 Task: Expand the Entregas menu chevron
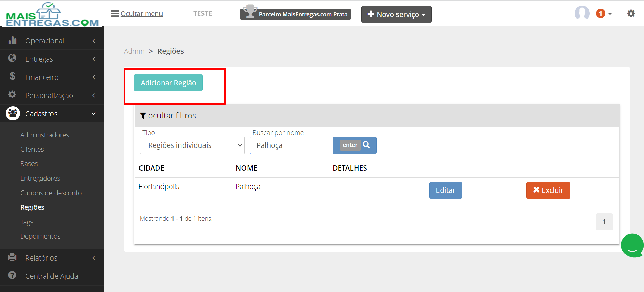pos(94,59)
